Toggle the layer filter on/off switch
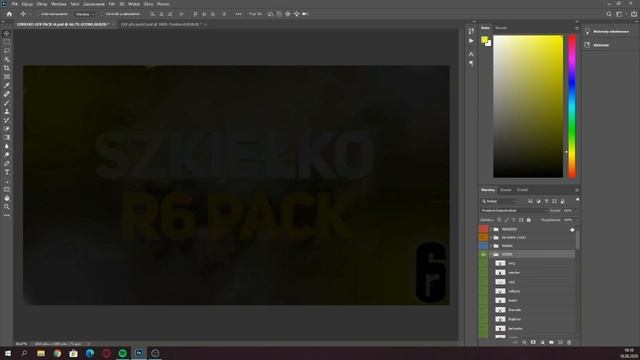 (x=577, y=200)
